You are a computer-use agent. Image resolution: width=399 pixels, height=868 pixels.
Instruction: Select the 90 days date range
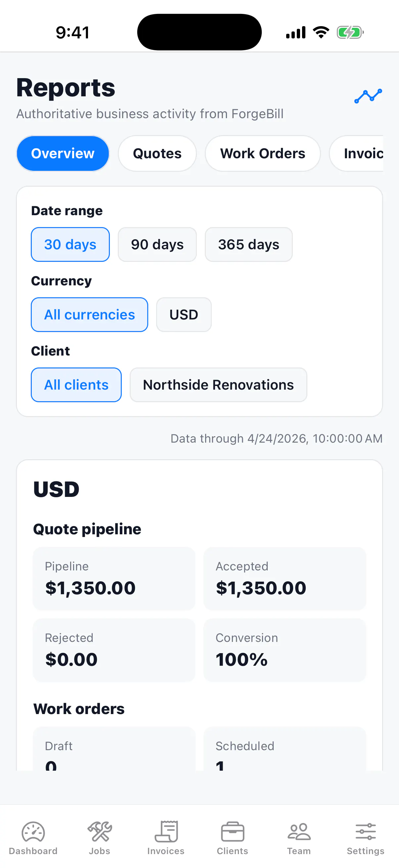coord(157,244)
